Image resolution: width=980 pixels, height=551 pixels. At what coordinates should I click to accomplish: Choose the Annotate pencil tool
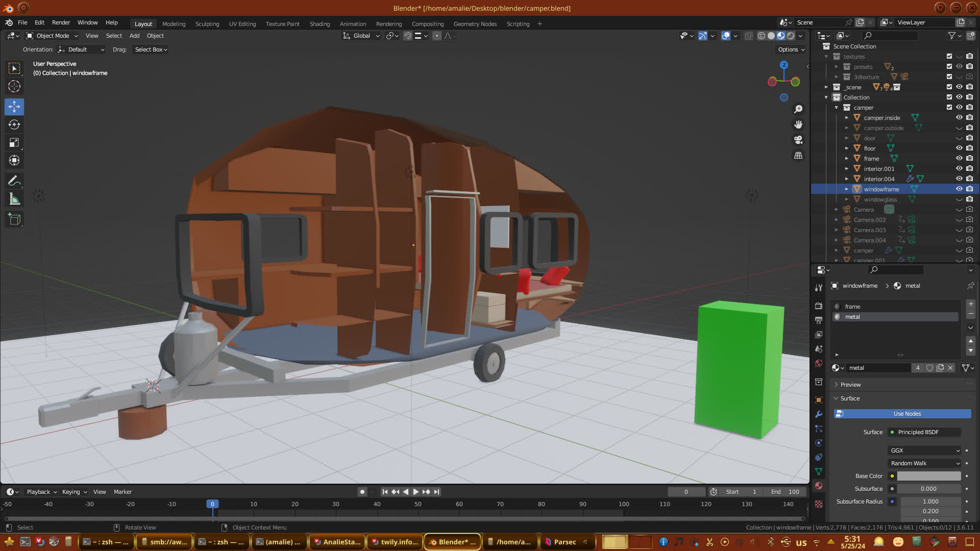pyautogui.click(x=14, y=181)
